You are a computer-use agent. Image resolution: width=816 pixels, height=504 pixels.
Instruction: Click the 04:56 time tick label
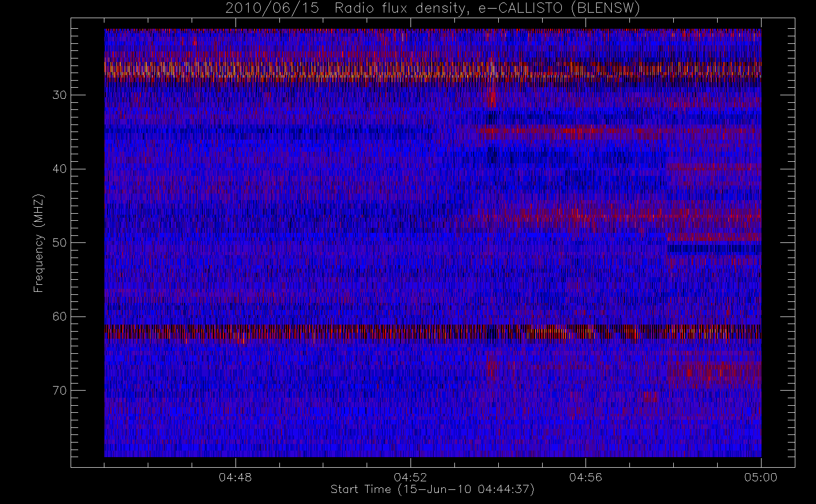pyautogui.click(x=586, y=477)
